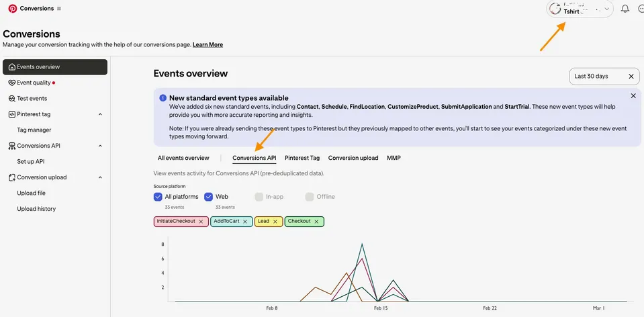Remove the InitiateCheckout event chip
Viewport: 644px width, 317px height.
click(x=201, y=222)
